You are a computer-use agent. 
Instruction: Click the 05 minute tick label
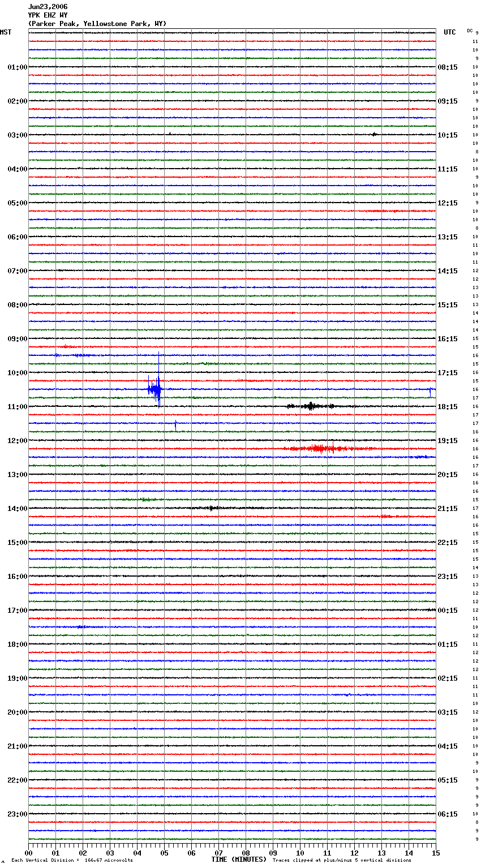165,853
